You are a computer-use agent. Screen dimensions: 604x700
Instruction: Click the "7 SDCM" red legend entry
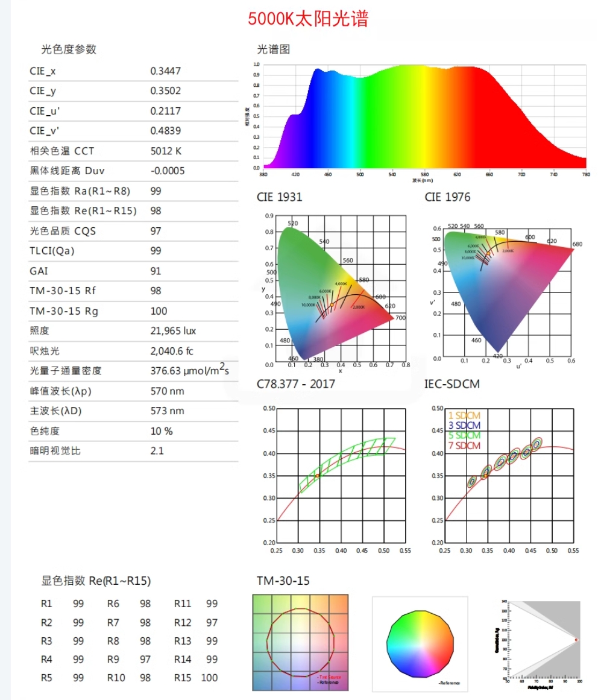pyautogui.click(x=464, y=446)
